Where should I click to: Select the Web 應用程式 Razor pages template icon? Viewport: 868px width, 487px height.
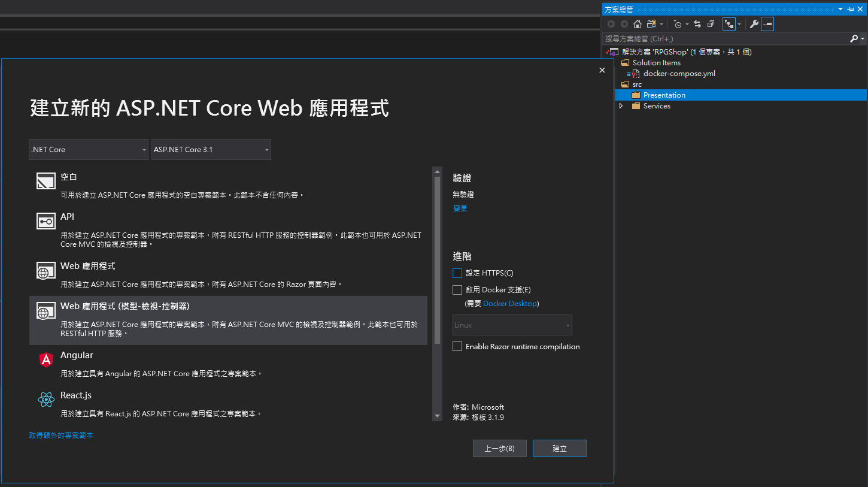[46, 271]
